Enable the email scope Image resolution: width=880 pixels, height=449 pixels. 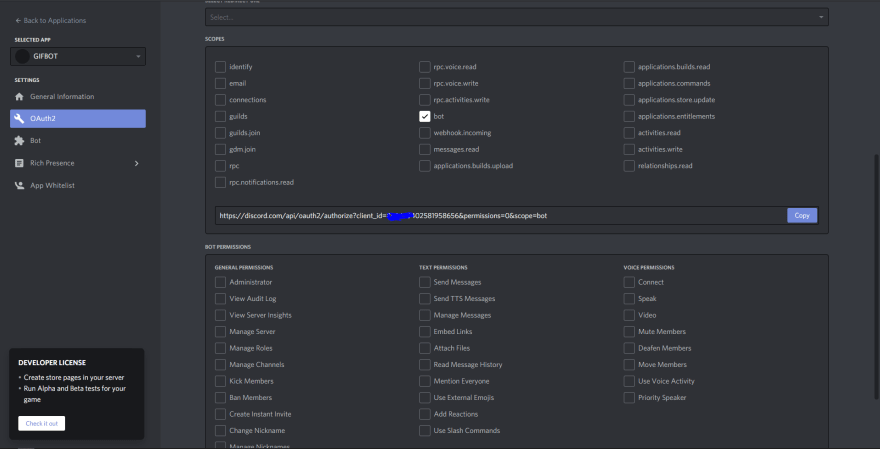pos(220,83)
